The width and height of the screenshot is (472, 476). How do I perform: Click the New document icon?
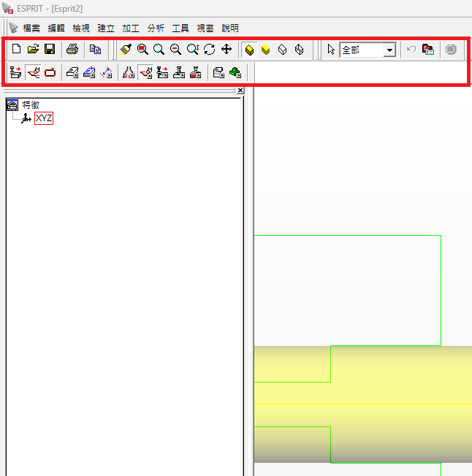(x=17, y=50)
